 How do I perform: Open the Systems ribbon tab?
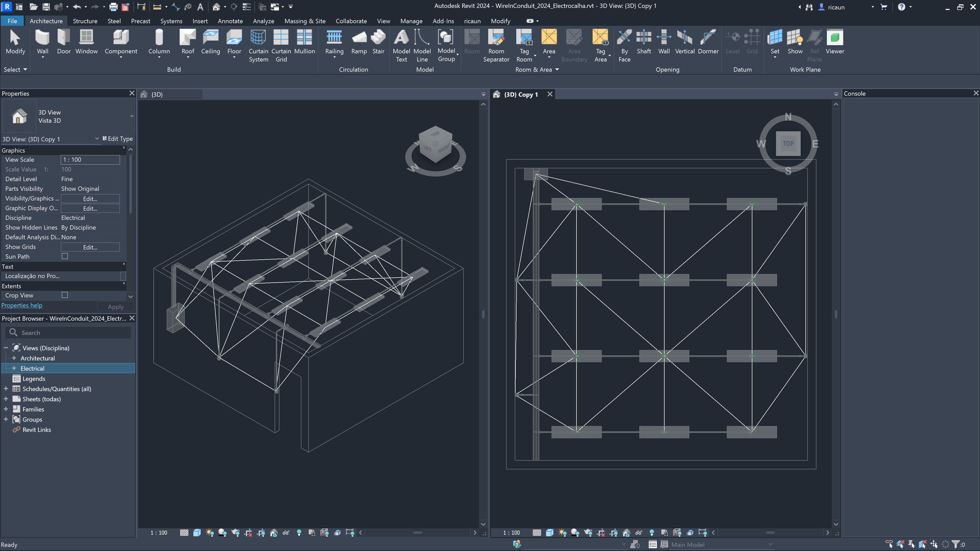171,21
